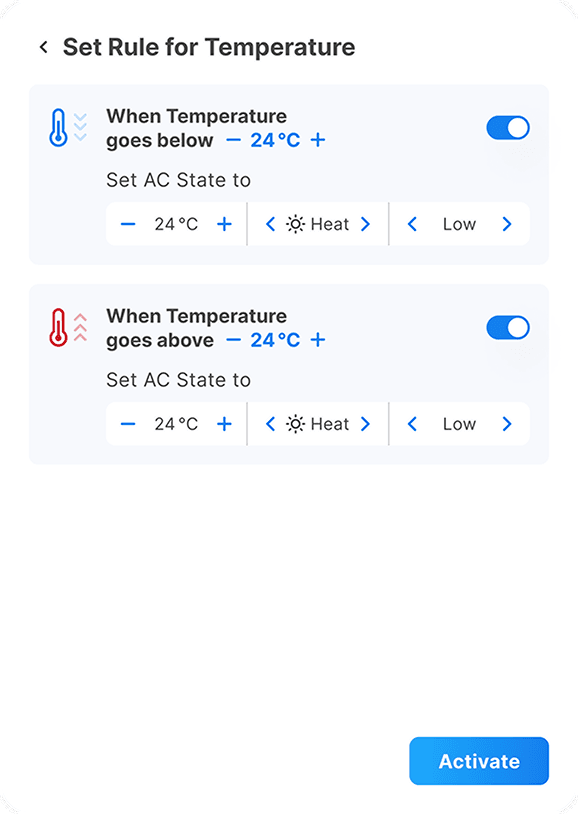
Task: Disable the 'goes below' temperature rule
Action: click(x=508, y=127)
